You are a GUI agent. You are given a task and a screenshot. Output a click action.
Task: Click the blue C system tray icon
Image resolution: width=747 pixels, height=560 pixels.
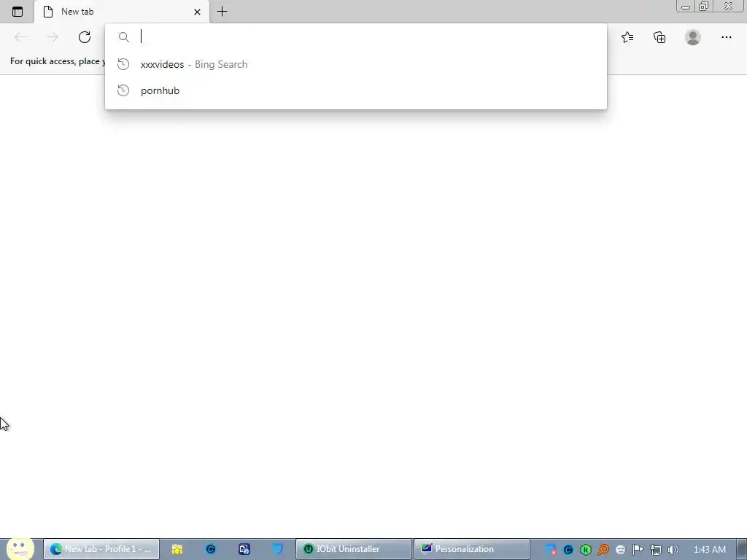click(568, 550)
